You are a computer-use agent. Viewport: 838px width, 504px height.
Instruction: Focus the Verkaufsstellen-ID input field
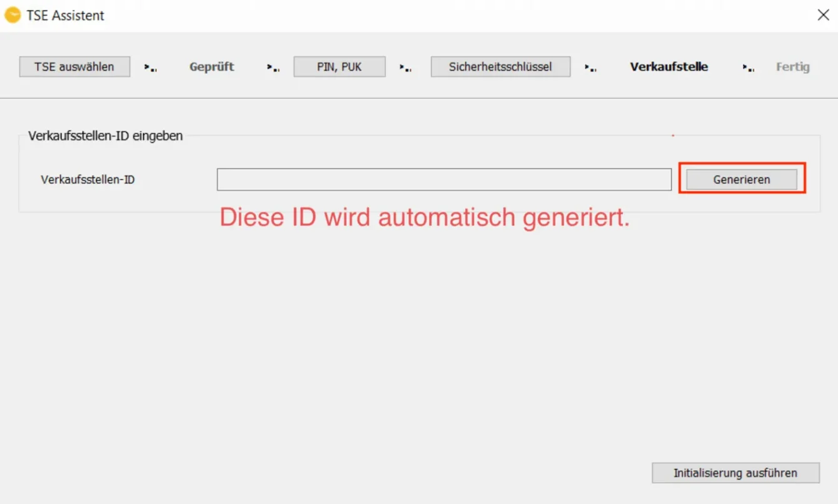(444, 179)
